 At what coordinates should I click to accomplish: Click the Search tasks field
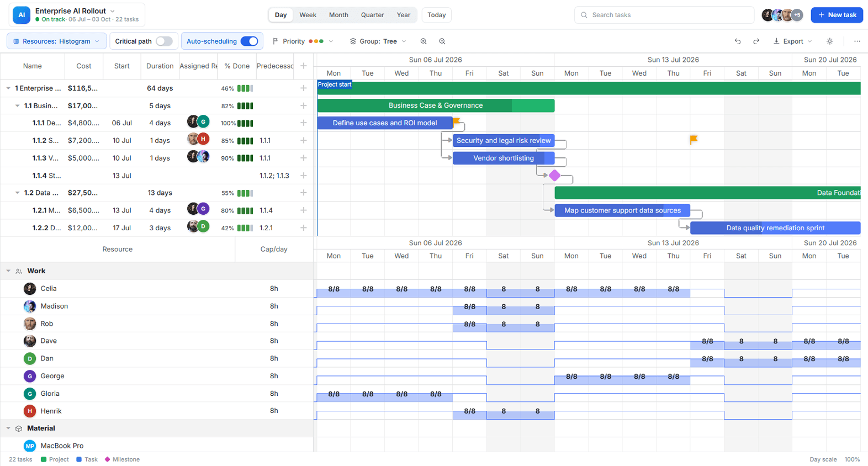(664, 15)
